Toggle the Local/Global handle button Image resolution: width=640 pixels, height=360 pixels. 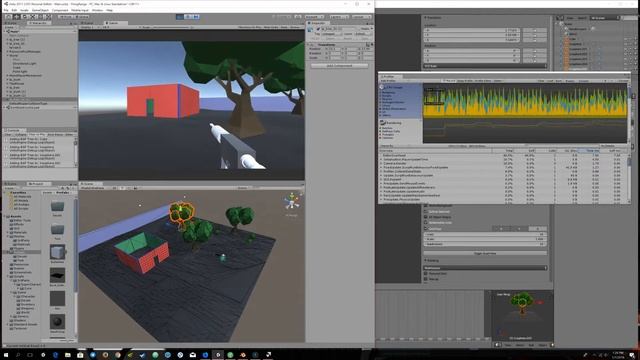click(82, 17)
